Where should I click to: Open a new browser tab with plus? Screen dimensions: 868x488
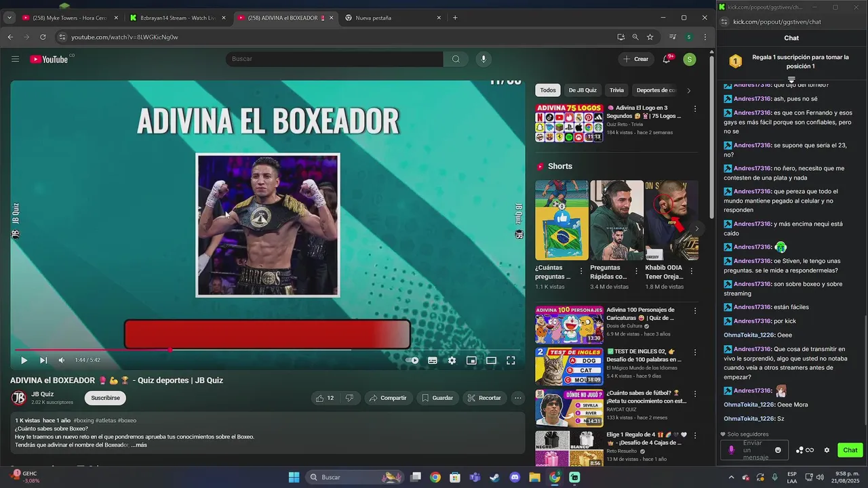(455, 18)
